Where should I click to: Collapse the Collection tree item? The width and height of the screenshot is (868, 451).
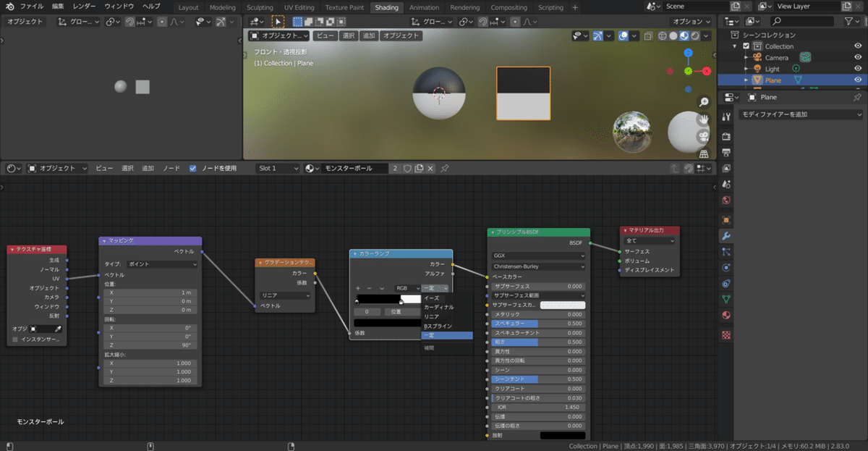tap(736, 46)
